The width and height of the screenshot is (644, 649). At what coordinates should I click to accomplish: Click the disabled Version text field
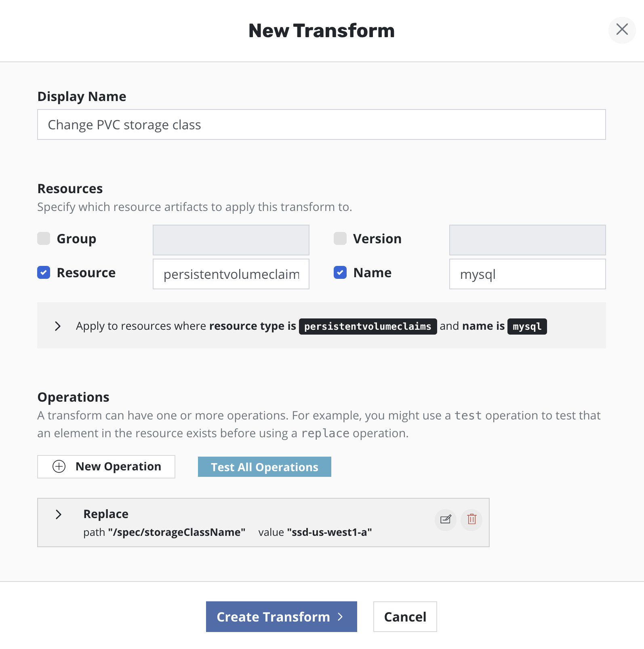[x=527, y=240]
